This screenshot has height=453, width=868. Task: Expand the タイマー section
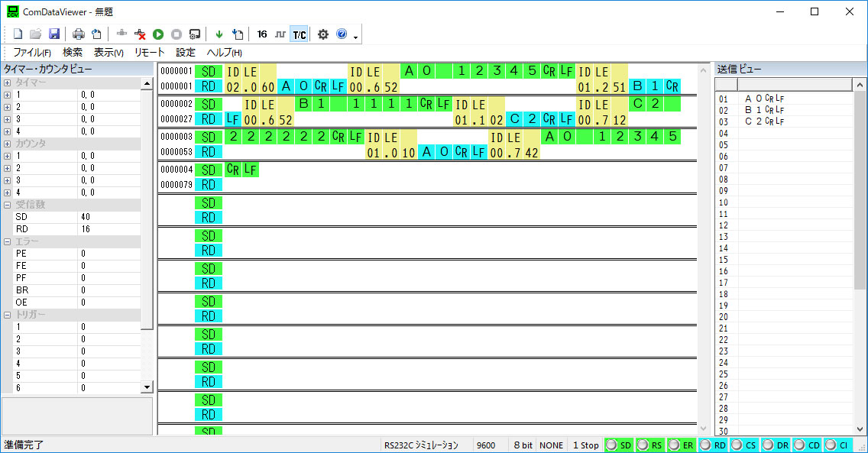[8, 83]
